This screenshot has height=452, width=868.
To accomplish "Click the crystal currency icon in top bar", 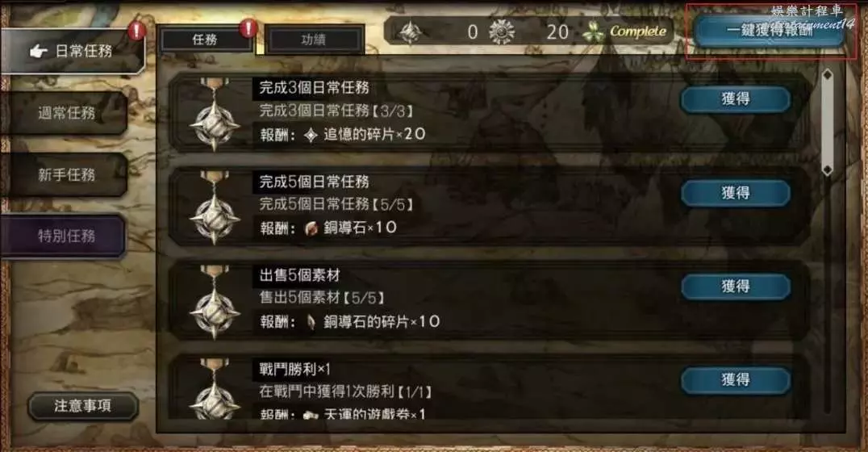I will click(410, 31).
